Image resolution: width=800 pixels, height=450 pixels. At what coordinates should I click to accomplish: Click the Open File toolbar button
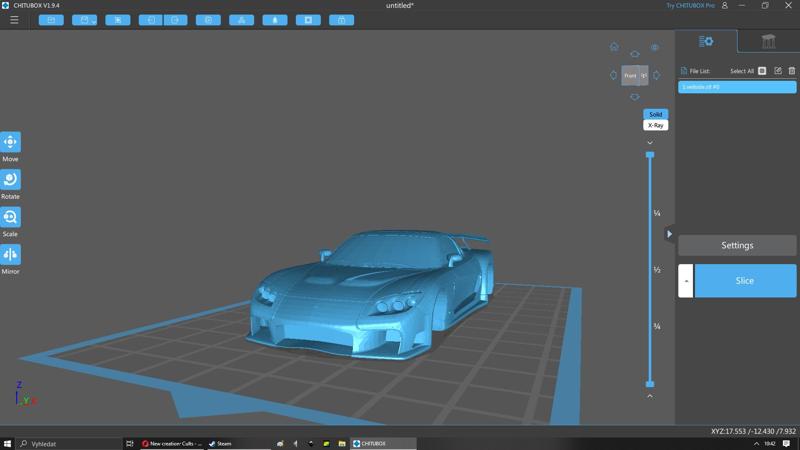click(x=51, y=20)
